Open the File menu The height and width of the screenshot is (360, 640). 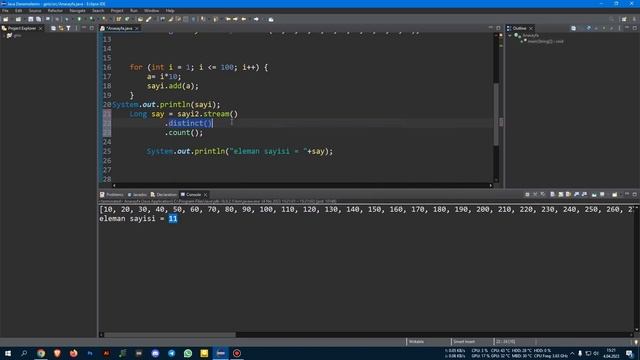click(x=5, y=11)
